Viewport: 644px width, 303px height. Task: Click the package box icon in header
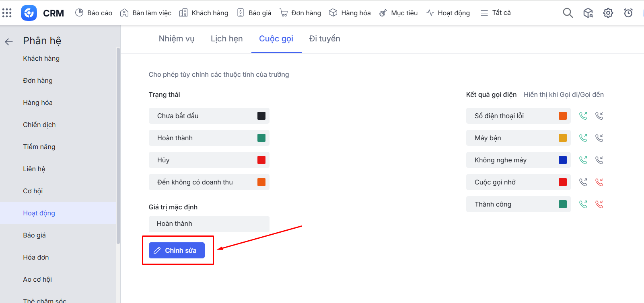pyautogui.click(x=588, y=13)
